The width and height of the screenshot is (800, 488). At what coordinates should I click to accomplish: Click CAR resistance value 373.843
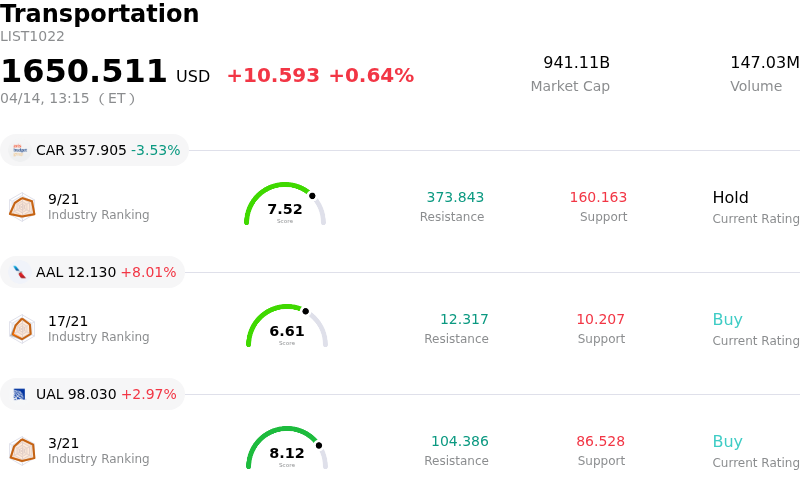(455, 198)
